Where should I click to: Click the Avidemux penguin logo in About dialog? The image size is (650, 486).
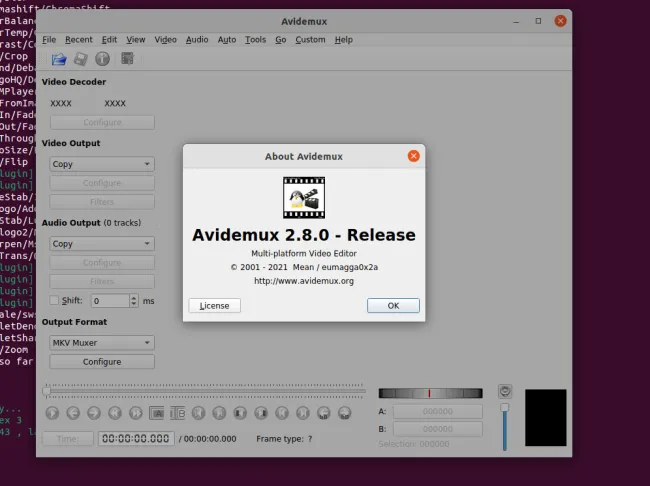[304, 197]
